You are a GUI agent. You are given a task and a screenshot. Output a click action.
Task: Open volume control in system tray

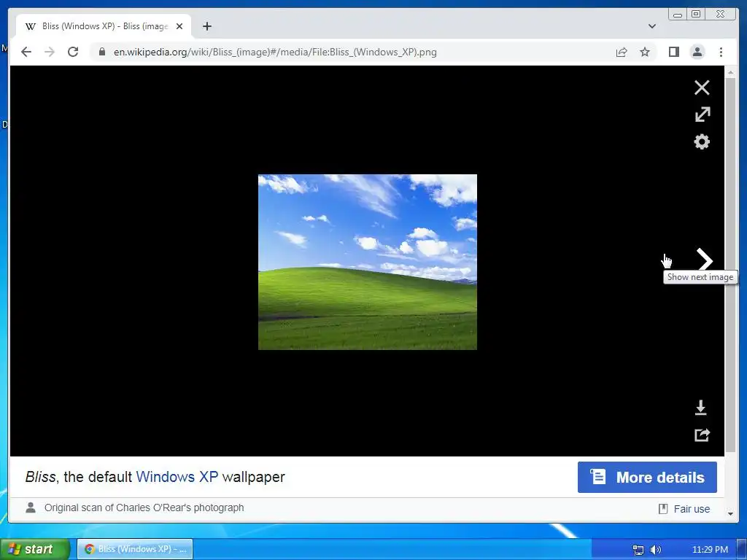click(x=656, y=550)
